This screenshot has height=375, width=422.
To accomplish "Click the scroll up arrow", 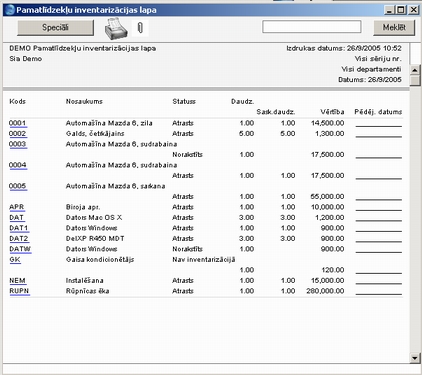I will 415,70.
